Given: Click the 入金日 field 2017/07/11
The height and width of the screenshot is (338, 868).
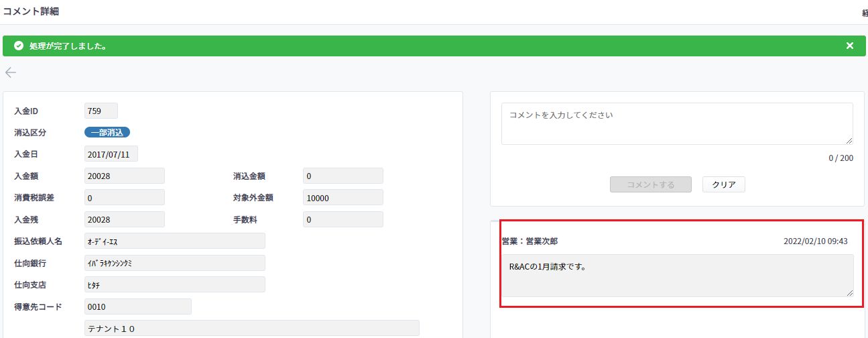Looking at the screenshot, I should (x=111, y=154).
